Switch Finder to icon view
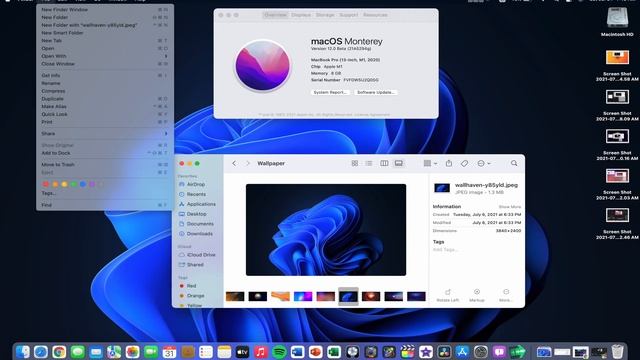The height and width of the screenshot is (360, 640). pyautogui.click(x=355, y=163)
